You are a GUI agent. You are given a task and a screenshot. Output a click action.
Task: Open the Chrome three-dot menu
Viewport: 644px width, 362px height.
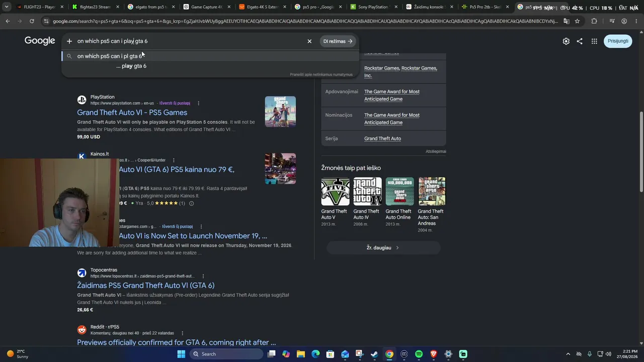coord(636,21)
